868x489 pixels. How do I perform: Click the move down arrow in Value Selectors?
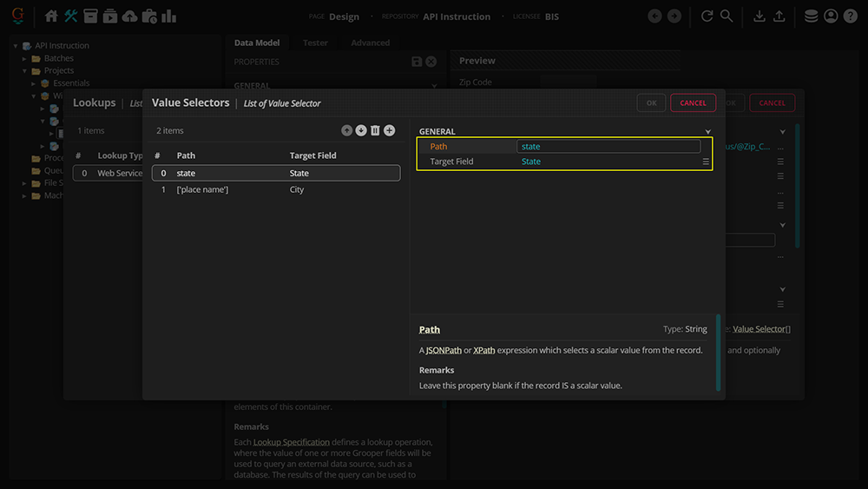tap(361, 130)
